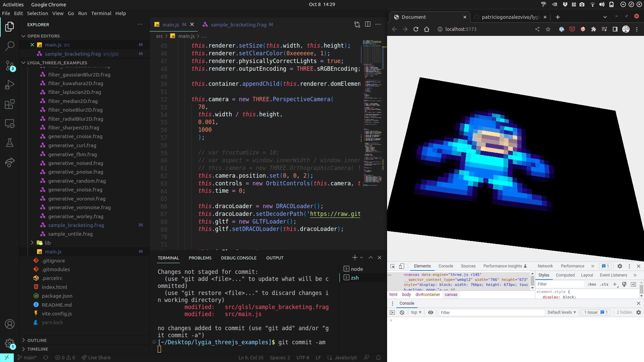Select the PROBLEMS tab in panel
The image size is (644, 362).
click(200, 258)
